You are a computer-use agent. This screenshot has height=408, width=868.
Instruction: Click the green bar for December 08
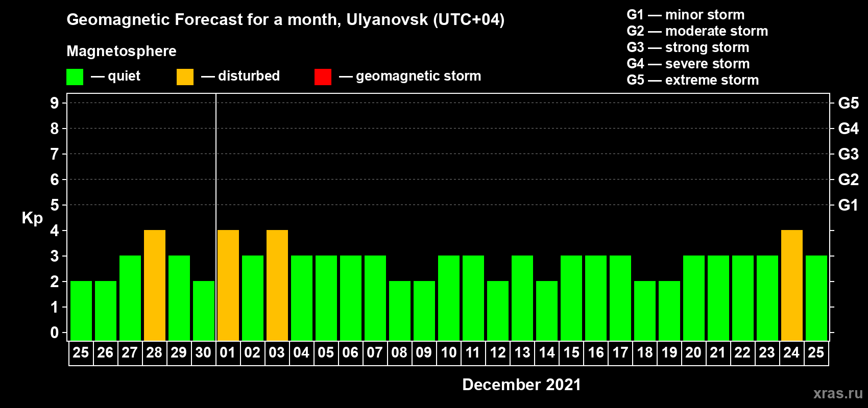click(x=400, y=311)
